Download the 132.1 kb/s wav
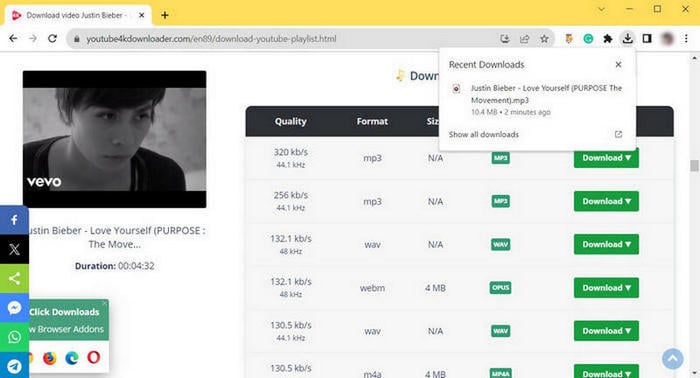The image size is (700, 378). point(606,245)
